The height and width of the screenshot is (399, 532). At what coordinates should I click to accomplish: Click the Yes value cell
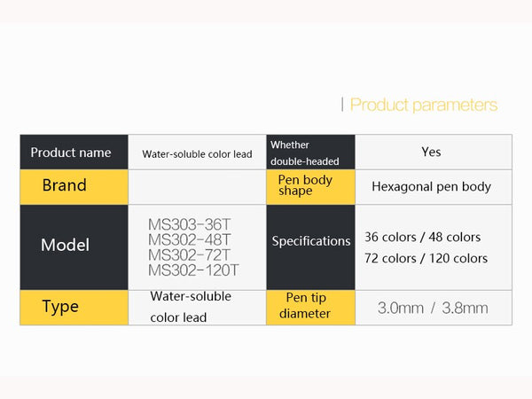pyautogui.click(x=431, y=152)
